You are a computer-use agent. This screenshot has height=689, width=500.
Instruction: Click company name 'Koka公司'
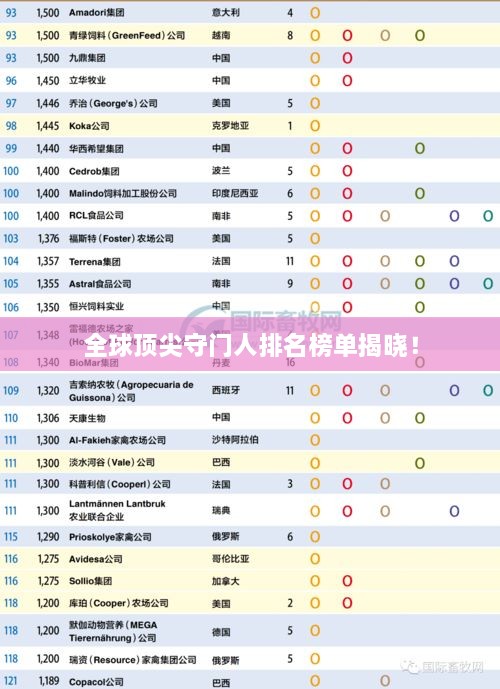[x=89, y=126]
